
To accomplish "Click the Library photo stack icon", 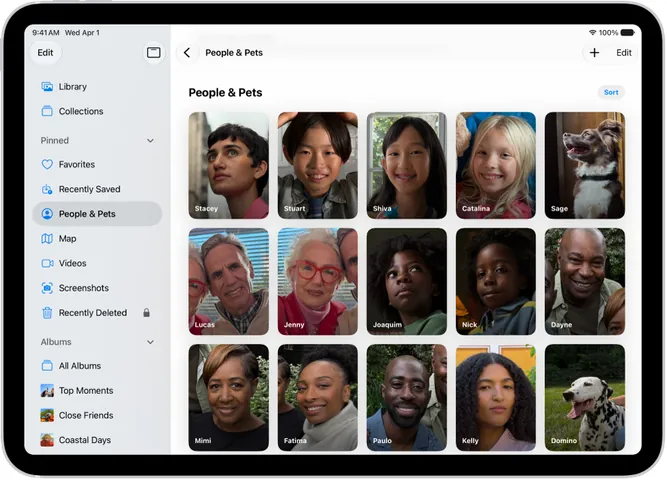I will click(x=47, y=87).
